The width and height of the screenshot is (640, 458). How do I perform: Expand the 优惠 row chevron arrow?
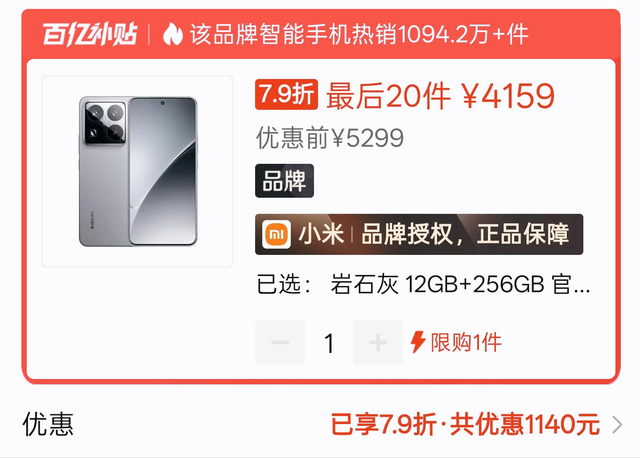[618, 425]
